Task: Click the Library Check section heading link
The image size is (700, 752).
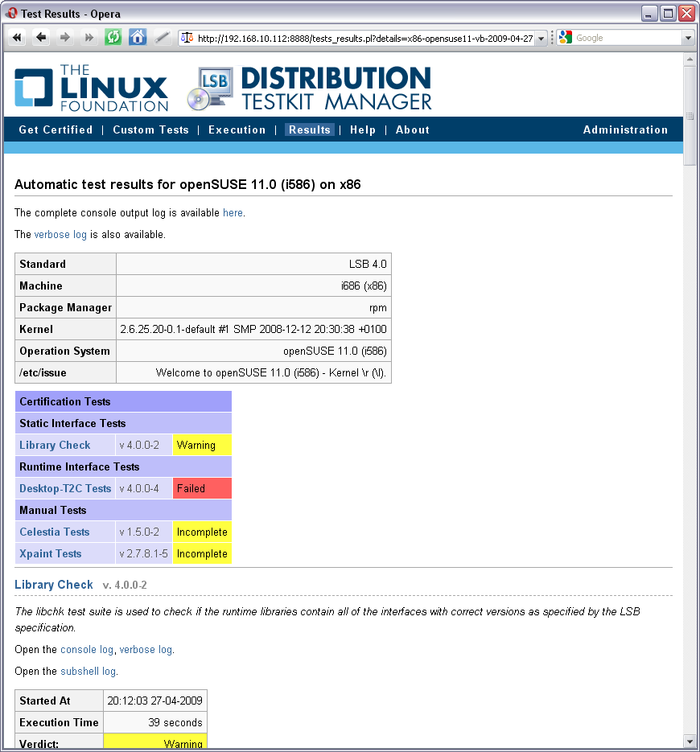Action: click(x=54, y=585)
